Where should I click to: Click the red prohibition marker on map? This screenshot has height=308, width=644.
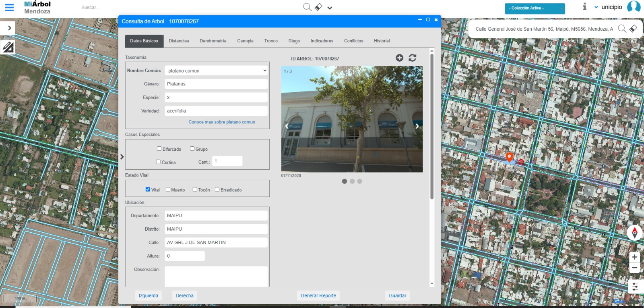(521, 162)
